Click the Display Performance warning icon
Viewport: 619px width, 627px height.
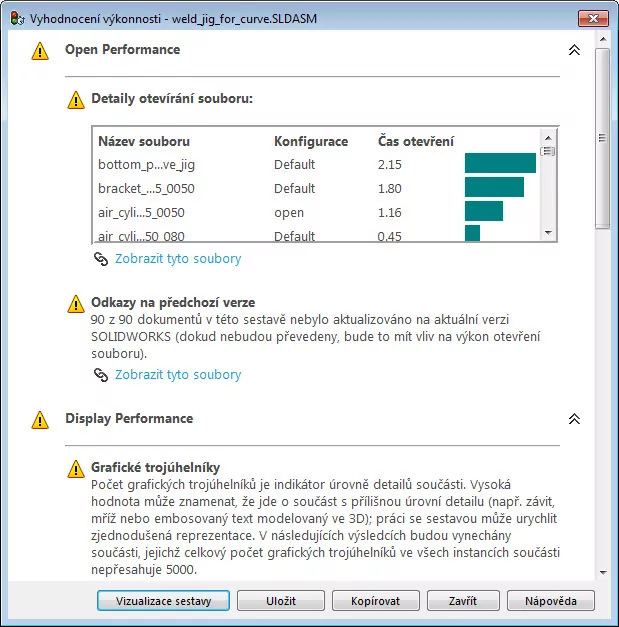click(40, 420)
